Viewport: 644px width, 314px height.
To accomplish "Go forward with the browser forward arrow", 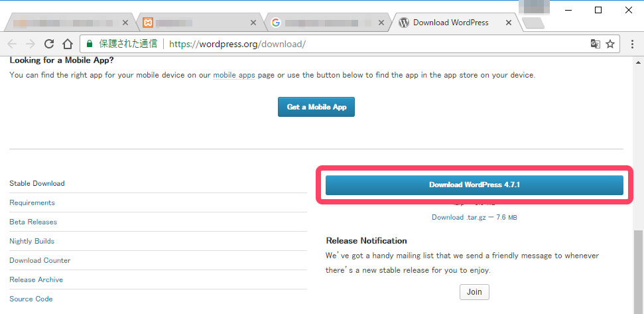I will pos(31,44).
